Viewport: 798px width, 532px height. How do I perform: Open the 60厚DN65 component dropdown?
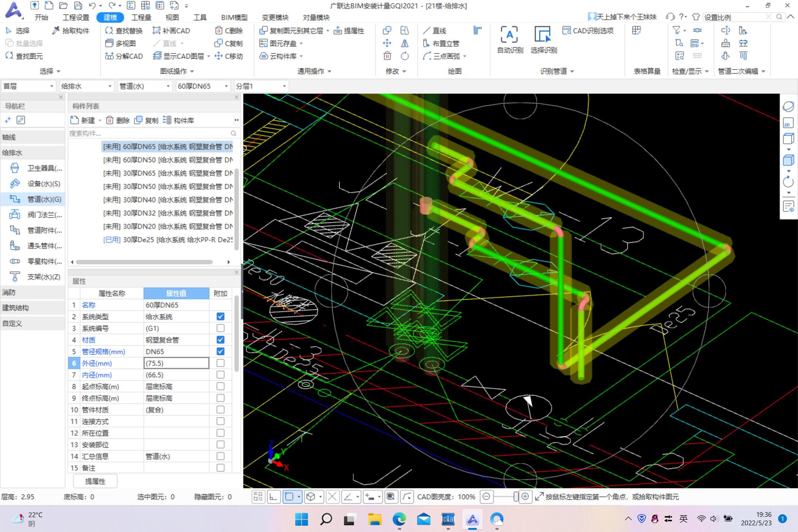[x=203, y=86]
